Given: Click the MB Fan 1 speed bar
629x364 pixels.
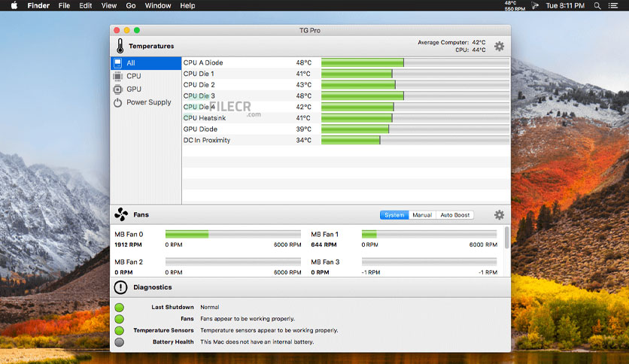Looking at the screenshot, I should (x=429, y=235).
